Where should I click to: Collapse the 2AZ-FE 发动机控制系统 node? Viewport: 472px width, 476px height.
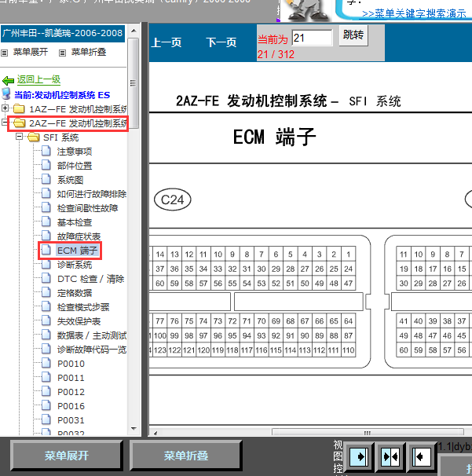pos(4,123)
